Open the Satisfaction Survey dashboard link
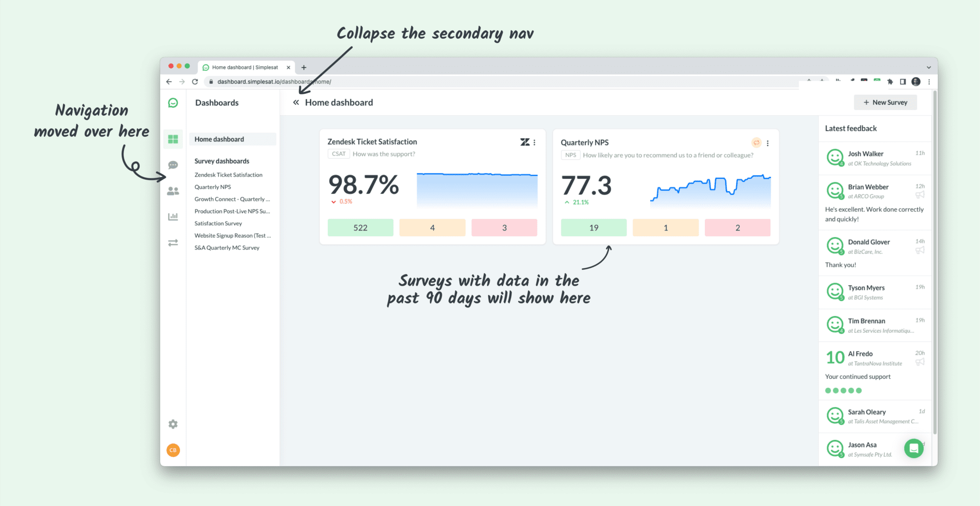This screenshot has width=980, height=506. coord(218,223)
